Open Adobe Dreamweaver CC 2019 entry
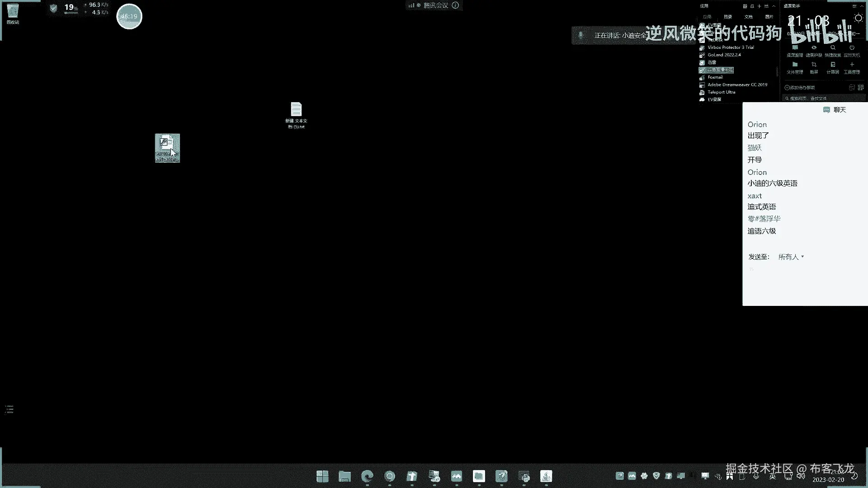Viewport: 868px width, 488px height. 737,84
